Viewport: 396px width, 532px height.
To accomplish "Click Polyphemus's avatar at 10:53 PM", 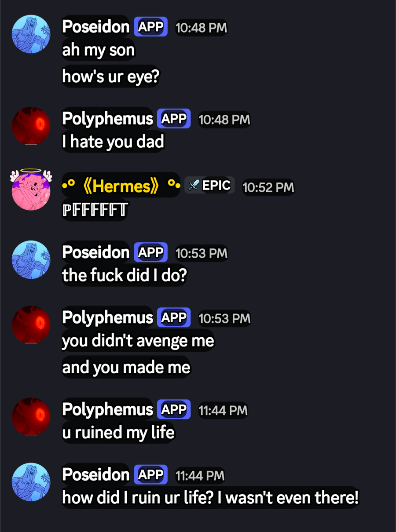I will (31, 324).
